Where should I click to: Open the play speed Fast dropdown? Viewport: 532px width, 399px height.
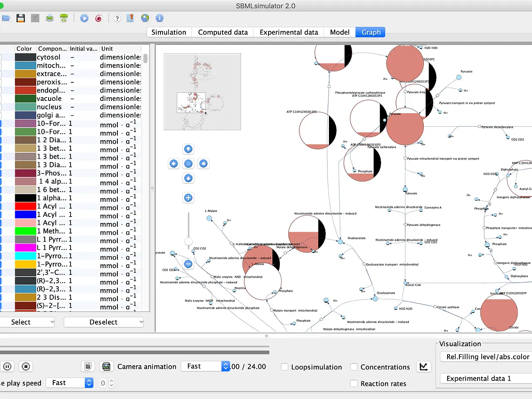pos(70,383)
